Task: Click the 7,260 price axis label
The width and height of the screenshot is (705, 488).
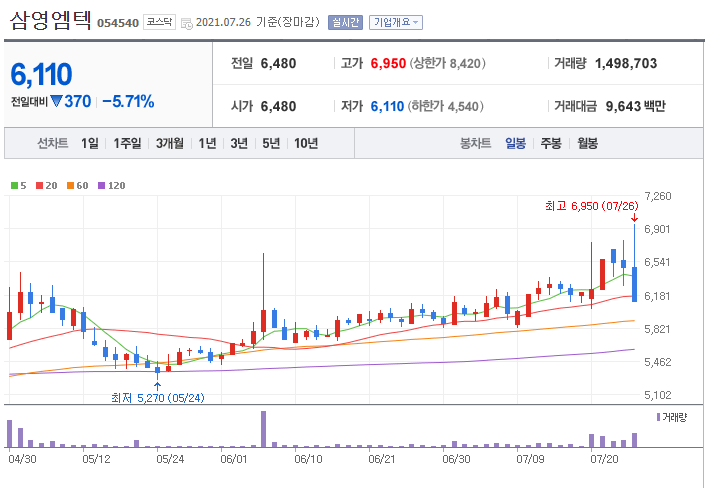Action: point(657,196)
